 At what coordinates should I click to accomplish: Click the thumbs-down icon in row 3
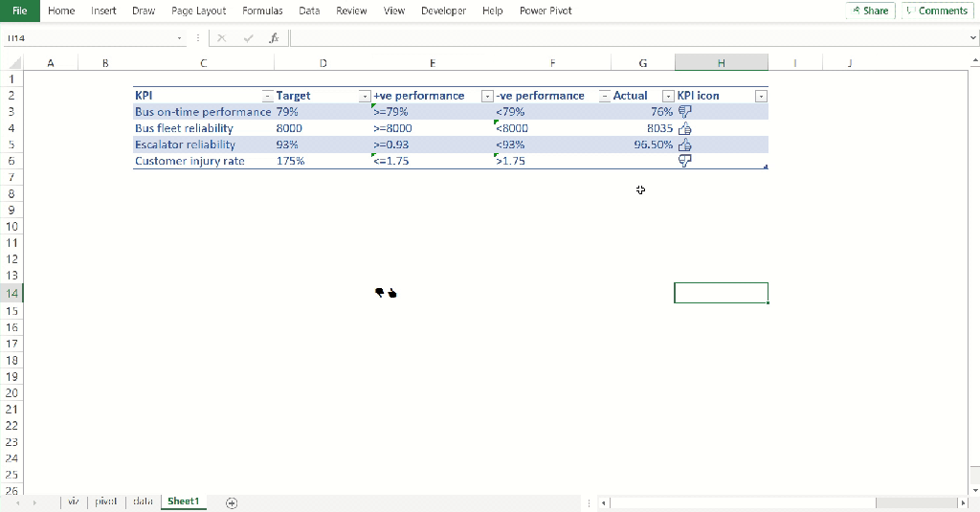tap(685, 112)
